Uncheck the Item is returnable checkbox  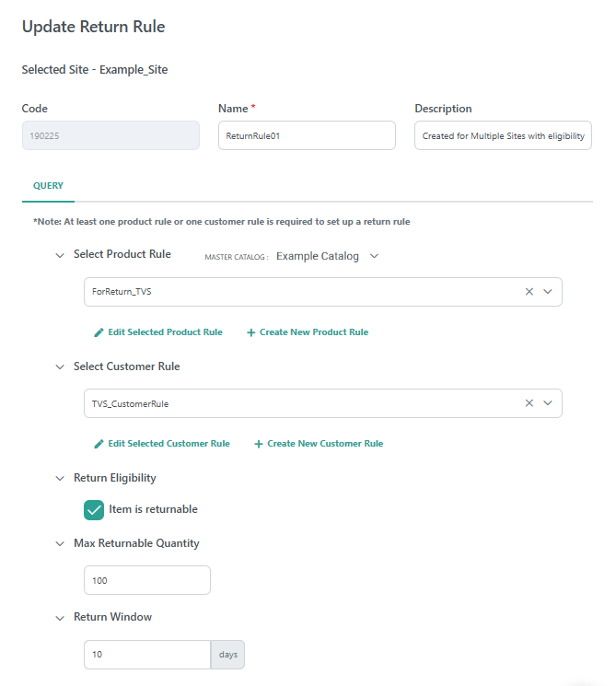click(x=94, y=510)
